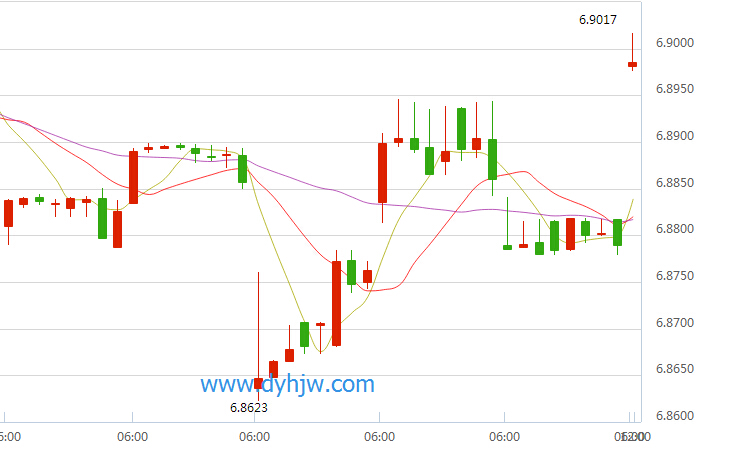Screen dimensions: 732x450
Task: Click the 6.8650 price axis label
Action: [x=675, y=369]
